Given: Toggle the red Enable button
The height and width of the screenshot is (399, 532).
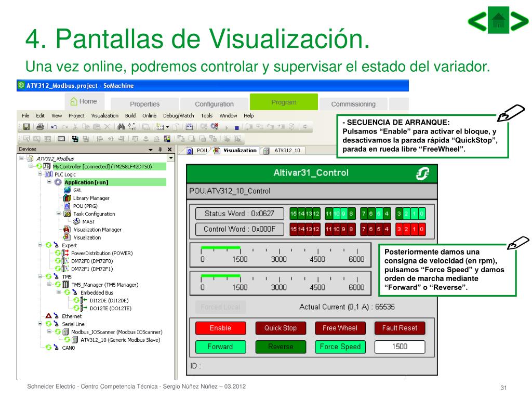Looking at the screenshot, I should click(220, 328).
